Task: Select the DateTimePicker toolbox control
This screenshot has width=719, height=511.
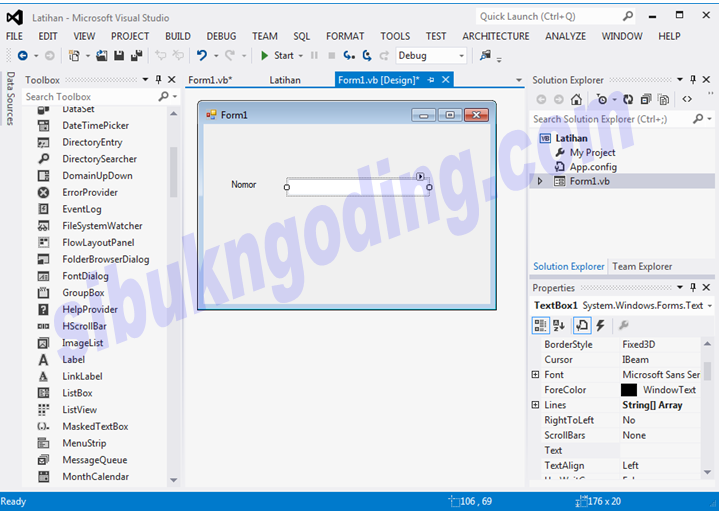Action: pos(95,126)
